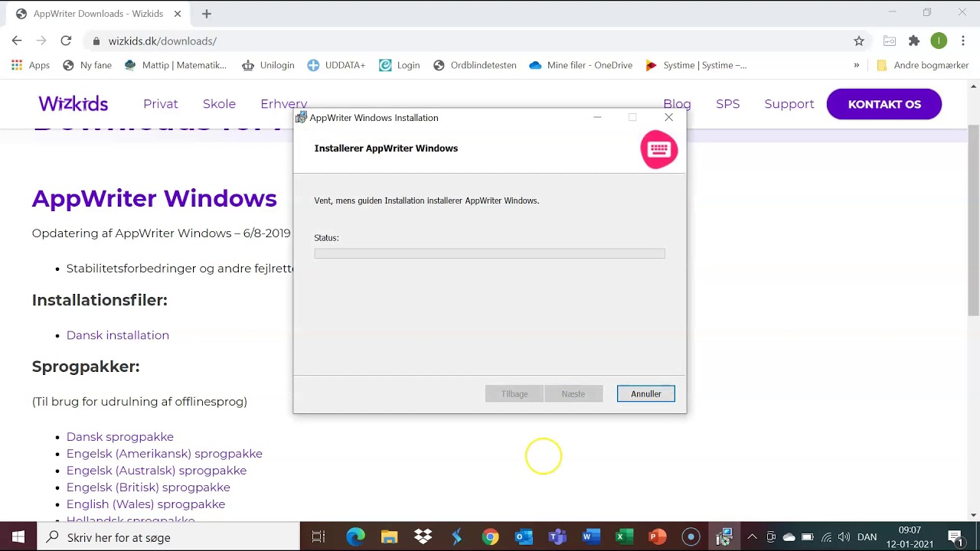Launch PowerPoint from the taskbar

pyautogui.click(x=658, y=537)
